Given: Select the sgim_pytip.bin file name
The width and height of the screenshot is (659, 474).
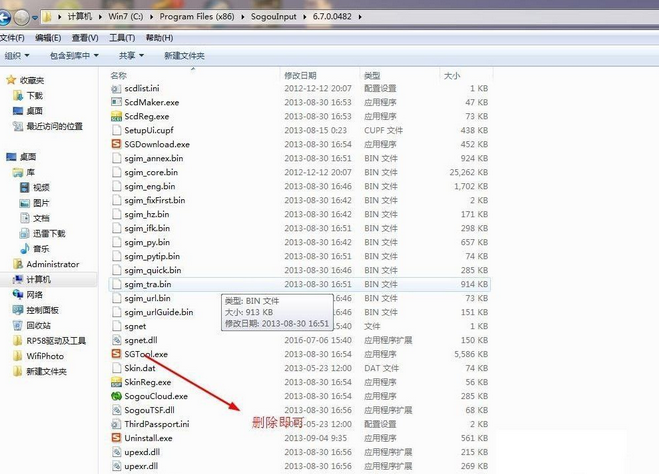Looking at the screenshot, I should [152, 256].
